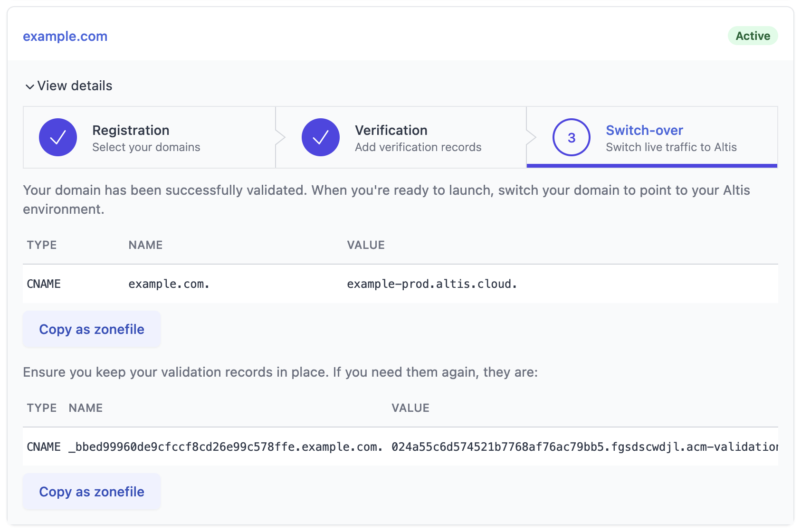Viewport: 801px width, 532px height.
Task: Go to the Verification step title
Action: (x=391, y=130)
